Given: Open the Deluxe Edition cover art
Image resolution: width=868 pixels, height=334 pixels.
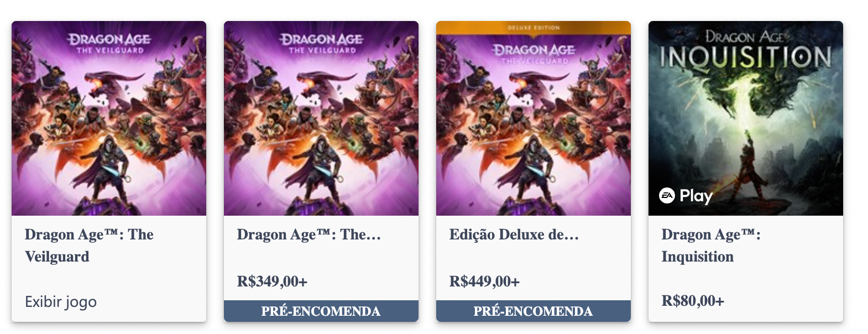Looking at the screenshot, I should click(534, 118).
